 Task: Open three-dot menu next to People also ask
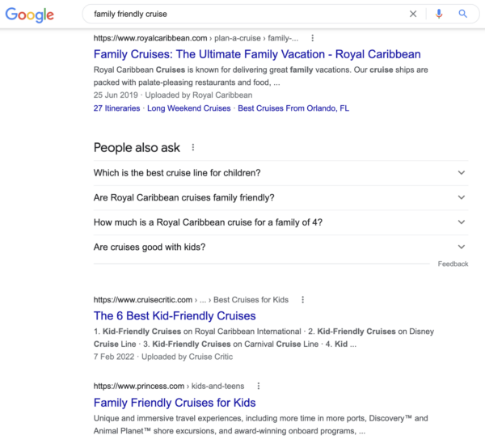[192, 148]
